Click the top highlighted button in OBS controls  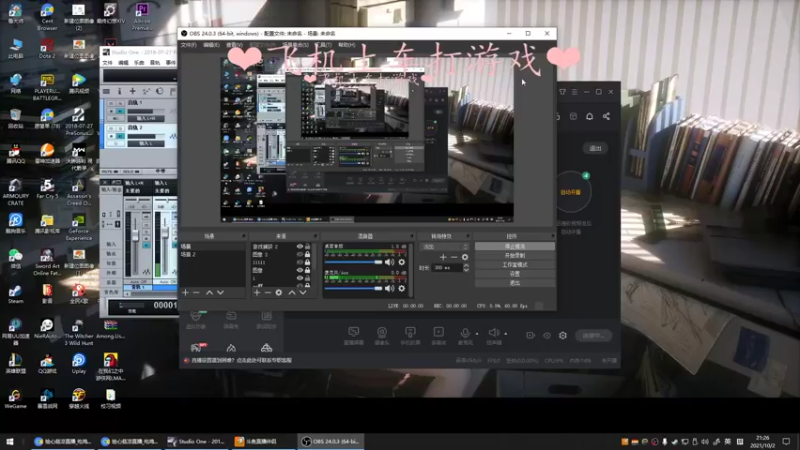(x=515, y=246)
